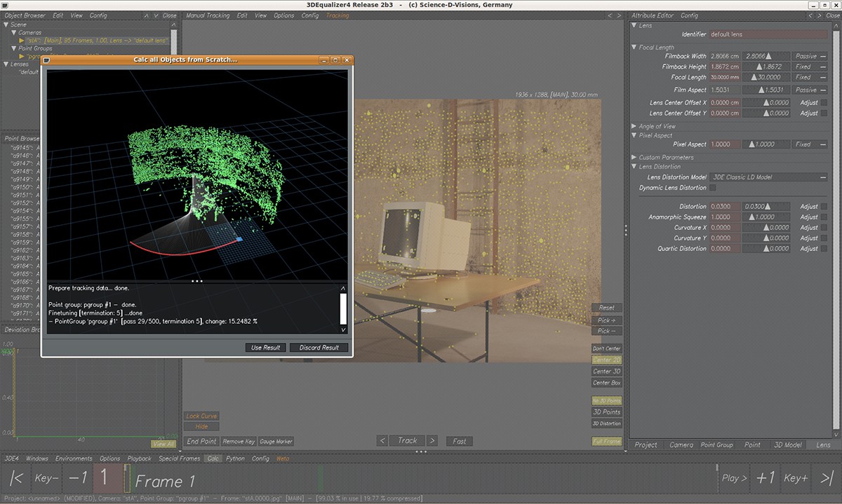842x504 pixels.
Task: Open the Pixel Aspect Fixed dropdown
Action: [x=810, y=144]
